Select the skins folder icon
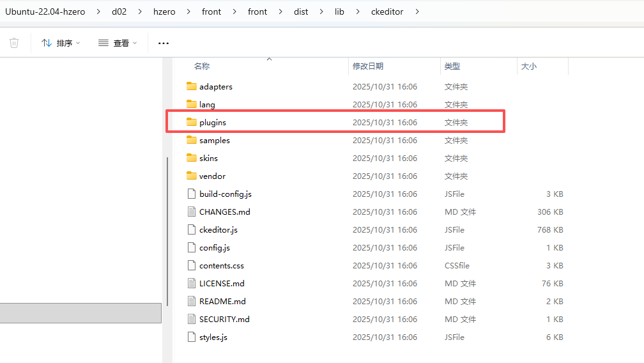This screenshot has height=363, width=644. 191,158
